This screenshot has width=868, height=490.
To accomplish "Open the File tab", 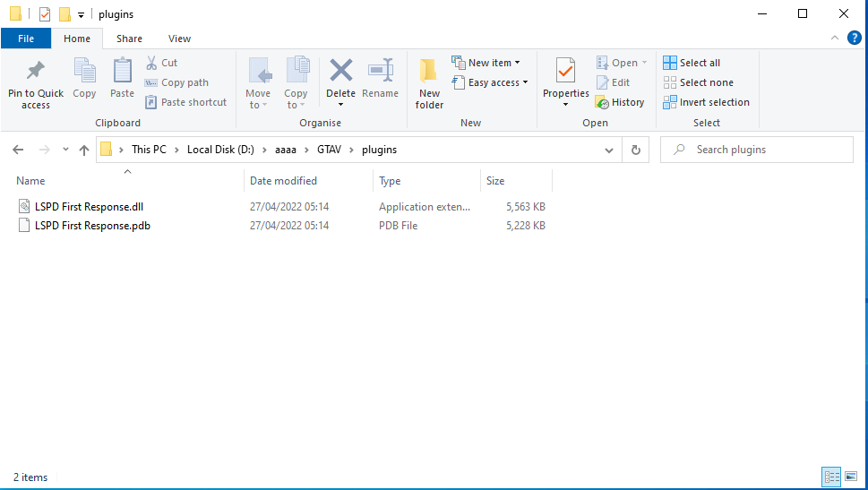I will pos(26,39).
